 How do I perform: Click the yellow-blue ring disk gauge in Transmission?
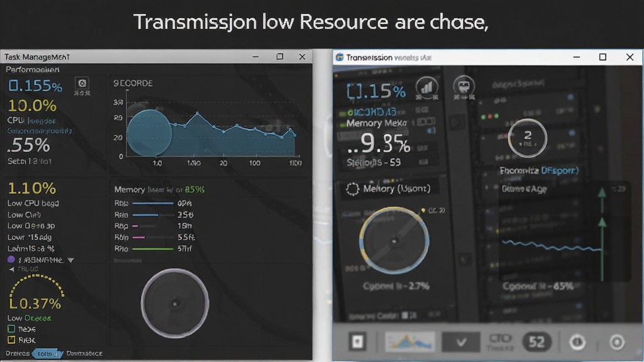[394, 241]
